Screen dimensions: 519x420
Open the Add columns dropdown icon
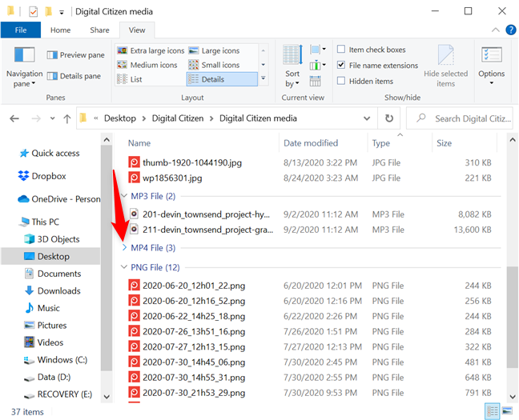(x=318, y=65)
